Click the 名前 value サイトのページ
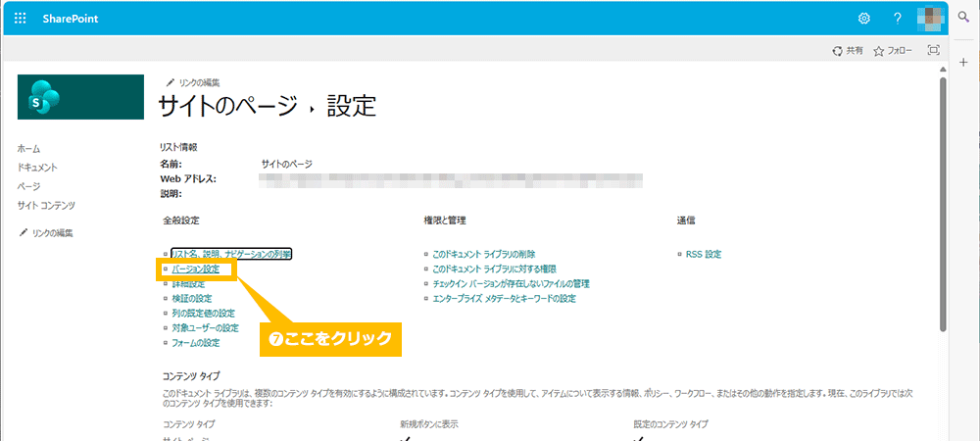 pos(287,164)
